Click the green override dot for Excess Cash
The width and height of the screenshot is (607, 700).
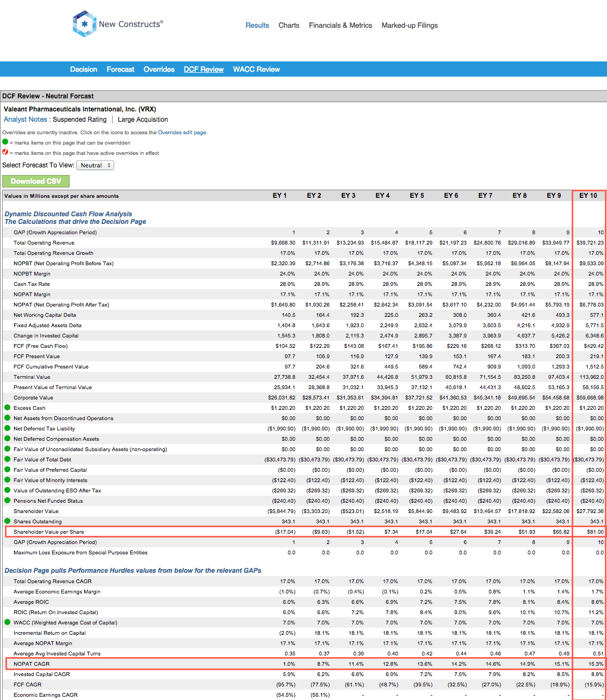click(7, 408)
